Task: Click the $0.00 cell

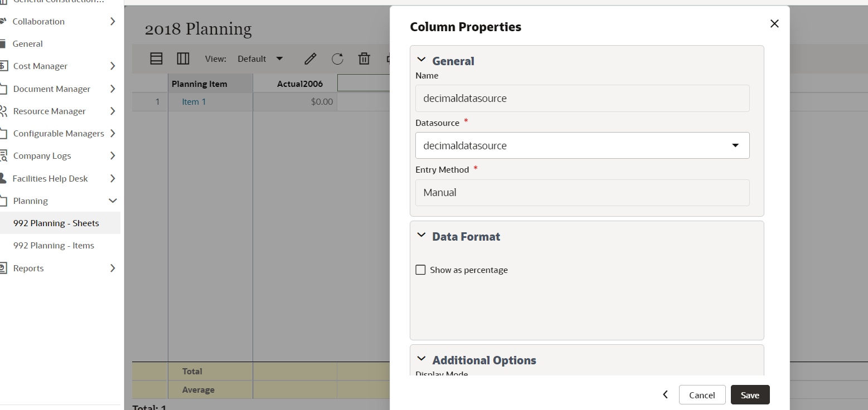Action: pyautogui.click(x=295, y=101)
